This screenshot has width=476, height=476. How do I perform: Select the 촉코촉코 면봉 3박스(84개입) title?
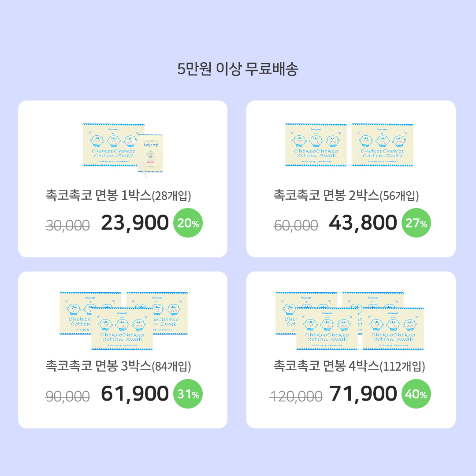click(118, 366)
